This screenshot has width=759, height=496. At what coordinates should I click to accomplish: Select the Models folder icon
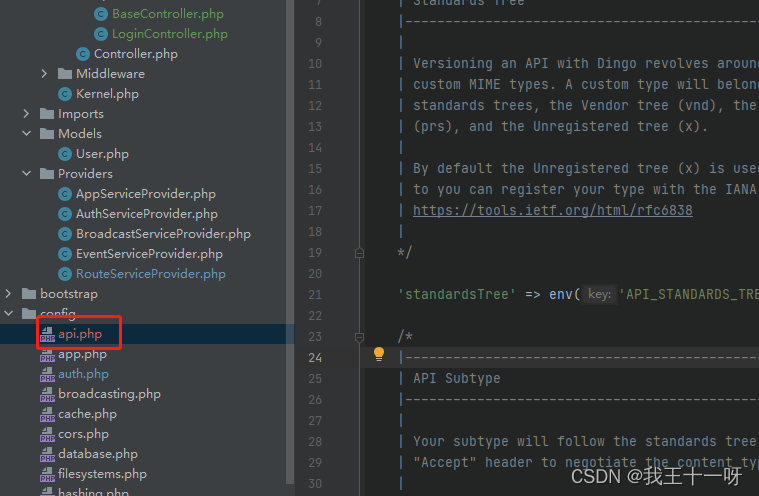pyautogui.click(x=46, y=134)
